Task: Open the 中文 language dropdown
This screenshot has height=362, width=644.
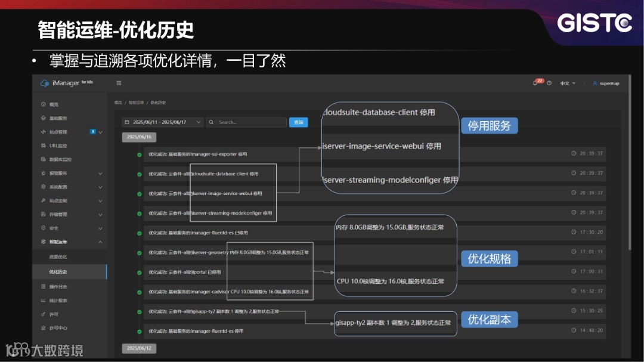Action: (568, 83)
